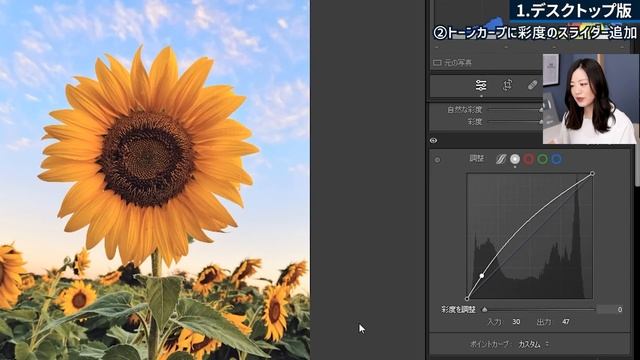This screenshot has width=640, height=360.
Task: Click the 彩度を調整 value field
Action: coord(610,310)
